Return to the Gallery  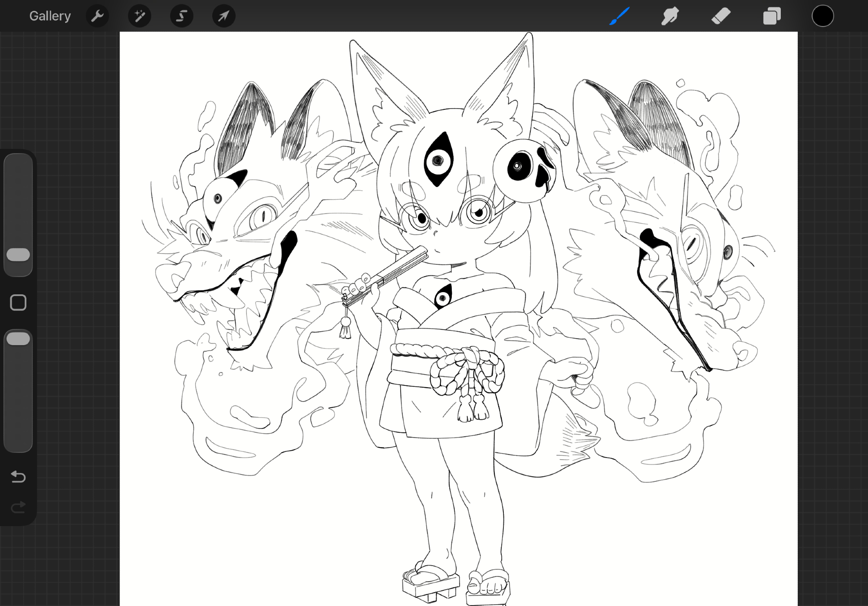(50, 16)
